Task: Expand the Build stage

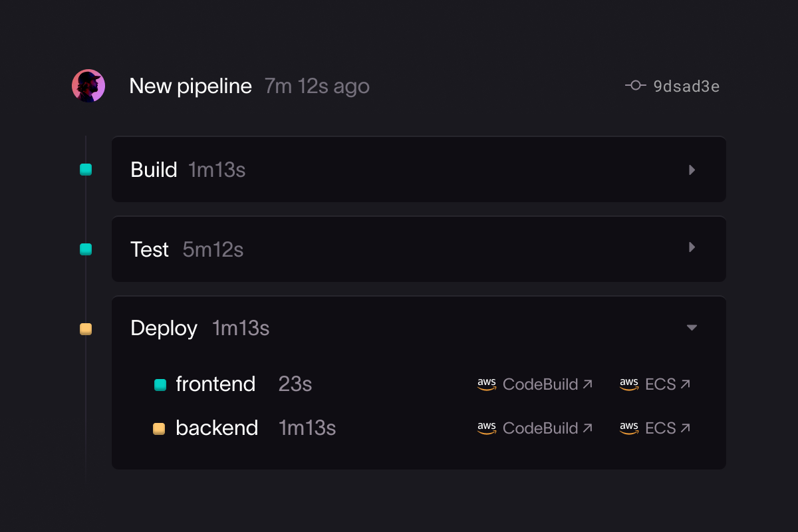Action: [692, 170]
